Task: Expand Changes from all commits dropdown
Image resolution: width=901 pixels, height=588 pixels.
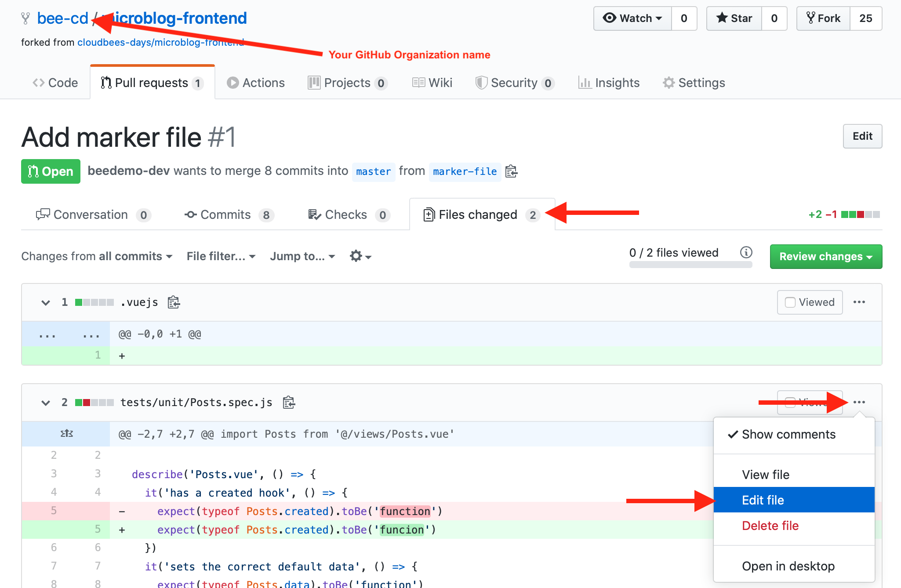Action: click(x=97, y=256)
